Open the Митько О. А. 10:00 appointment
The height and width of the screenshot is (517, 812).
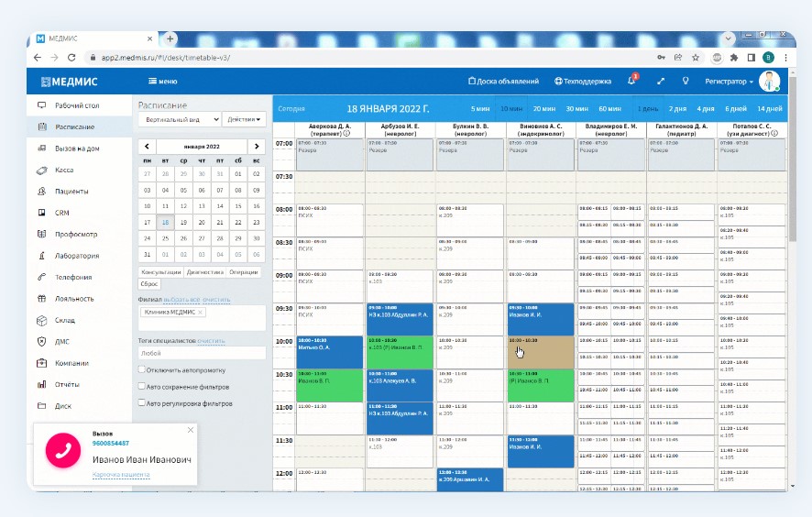click(x=329, y=352)
